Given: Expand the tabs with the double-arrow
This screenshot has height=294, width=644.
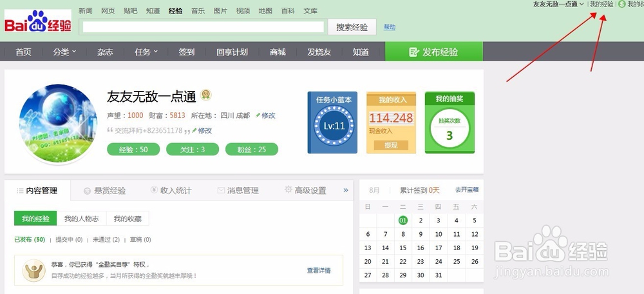Looking at the screenshot, I should pyautogui.click(x=346, y=190).
